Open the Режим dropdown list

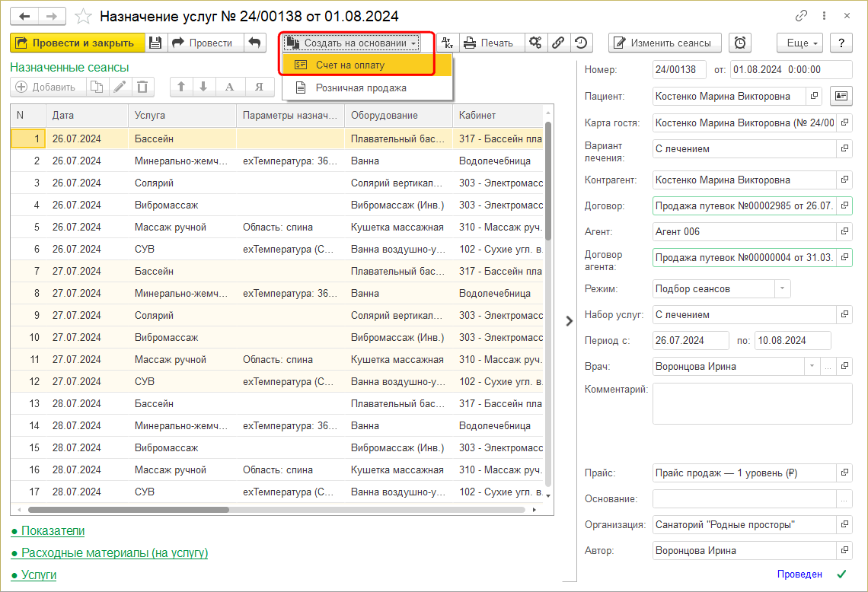(x=782, y=288)
